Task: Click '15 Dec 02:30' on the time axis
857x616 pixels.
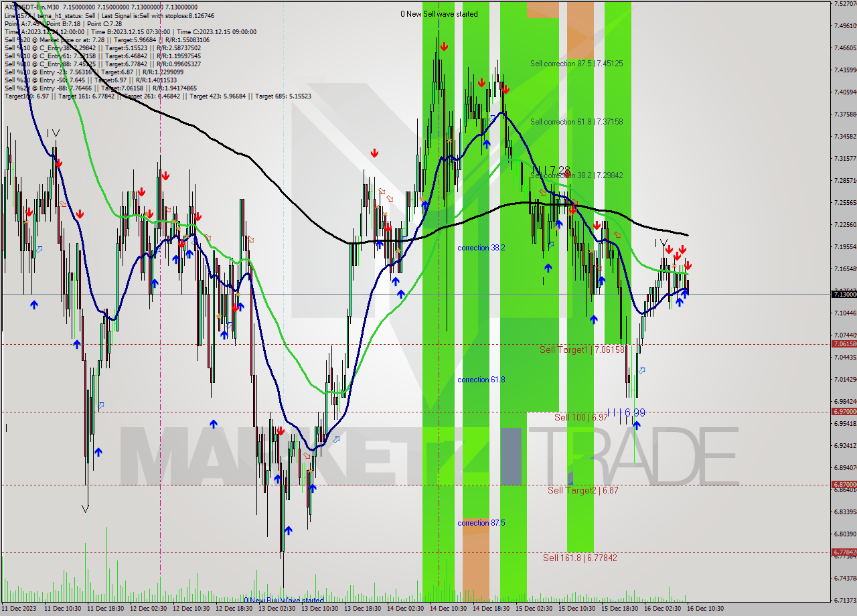Action: pyautogui.click(x=534, y=609)
